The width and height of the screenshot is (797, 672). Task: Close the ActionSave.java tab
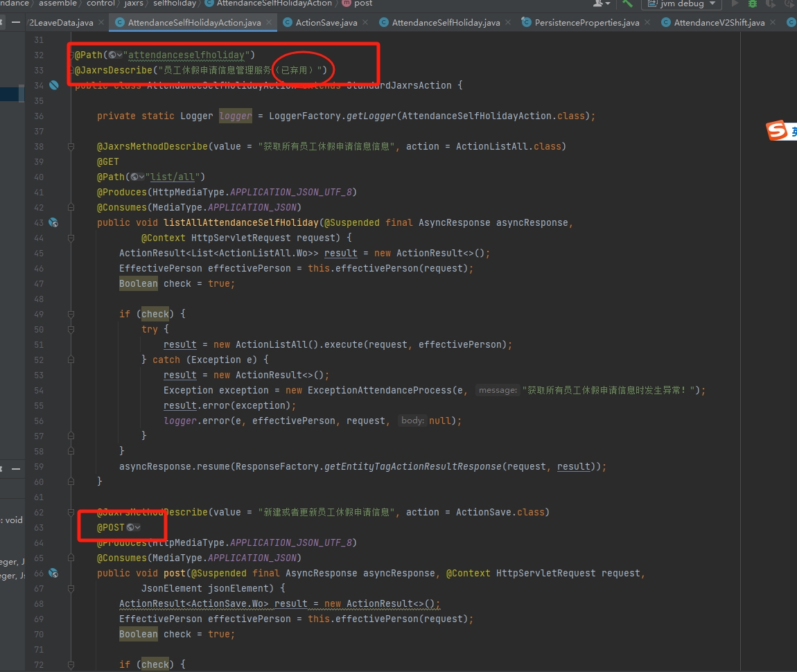[x=365, y=22]
